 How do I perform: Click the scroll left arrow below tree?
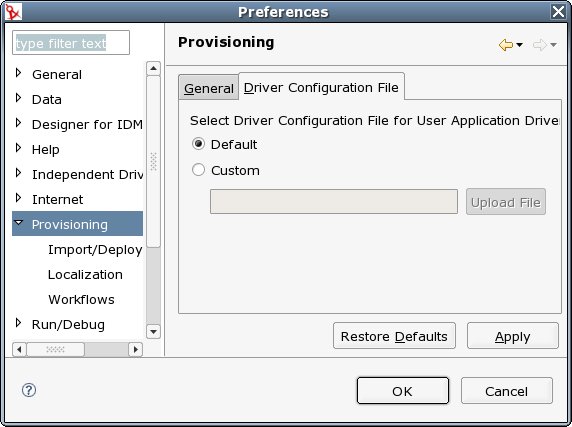tap(19, 349)
